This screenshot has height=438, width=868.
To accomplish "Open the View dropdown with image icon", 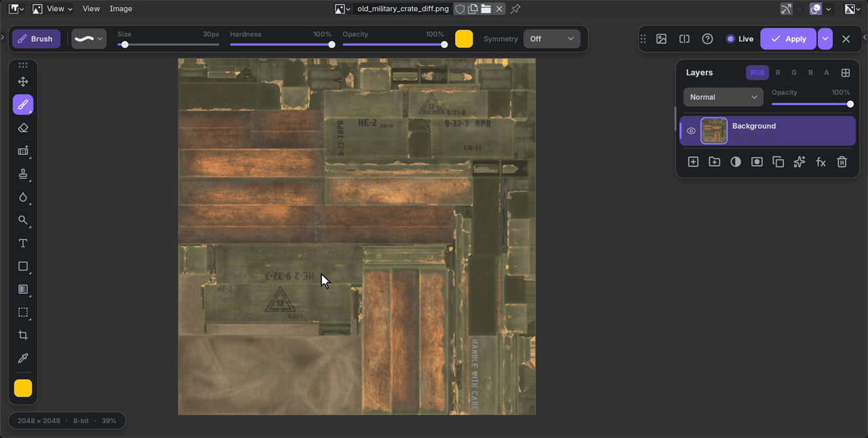I will (x=52, y=9).
